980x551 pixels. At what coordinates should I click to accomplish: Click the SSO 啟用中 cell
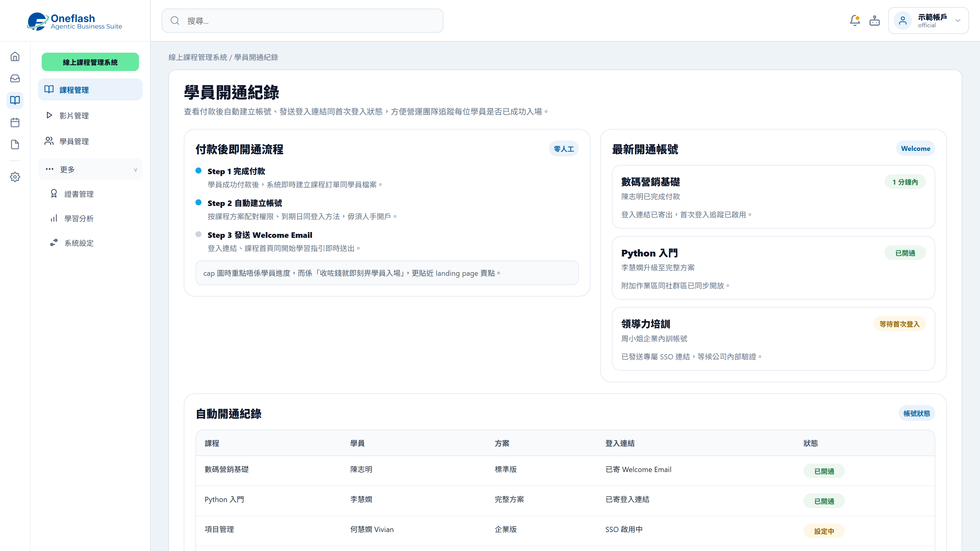point(624,529)
